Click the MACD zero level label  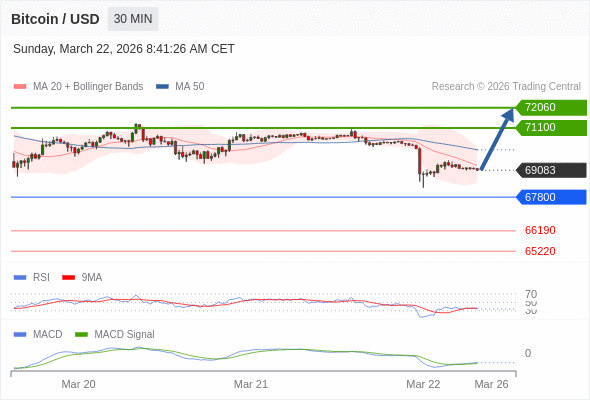(x=528, y=353)
